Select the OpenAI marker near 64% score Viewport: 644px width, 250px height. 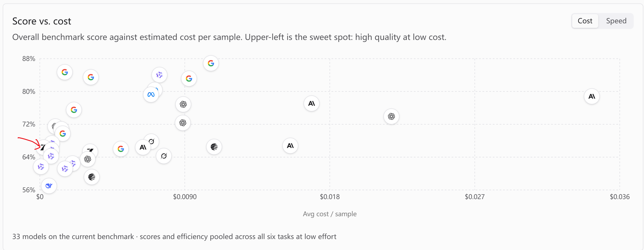87,159
